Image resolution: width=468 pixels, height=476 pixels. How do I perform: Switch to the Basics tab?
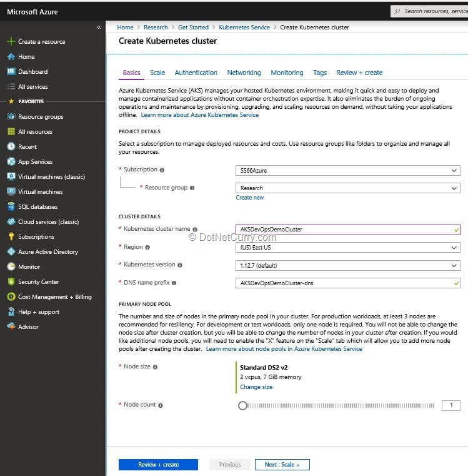click(131, 73)
